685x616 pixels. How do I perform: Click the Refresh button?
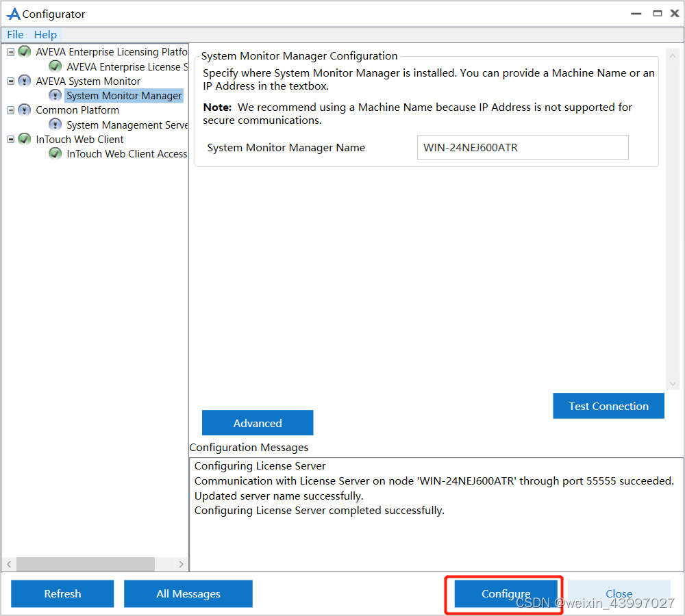(62, 593)
